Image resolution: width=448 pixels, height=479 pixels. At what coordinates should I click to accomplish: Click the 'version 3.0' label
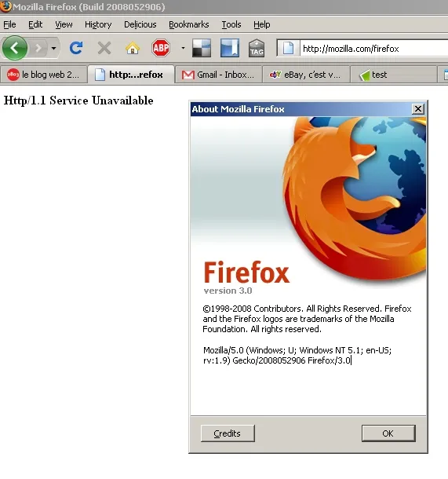tap(228, 291)
